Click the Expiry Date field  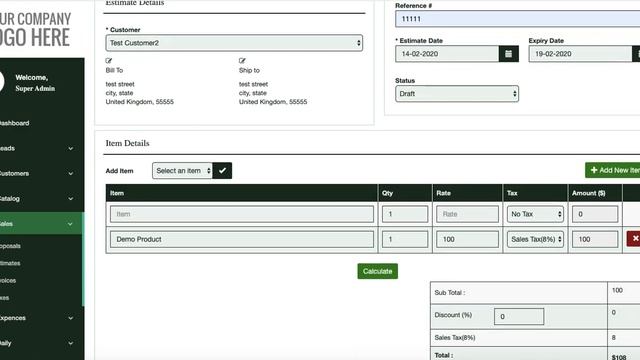click(x=580, y=54)
